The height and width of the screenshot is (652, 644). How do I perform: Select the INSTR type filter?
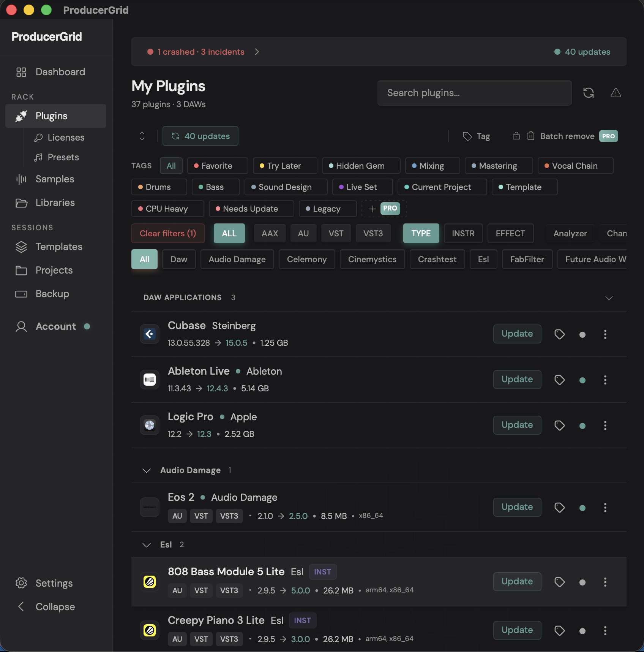click(463, 233)
